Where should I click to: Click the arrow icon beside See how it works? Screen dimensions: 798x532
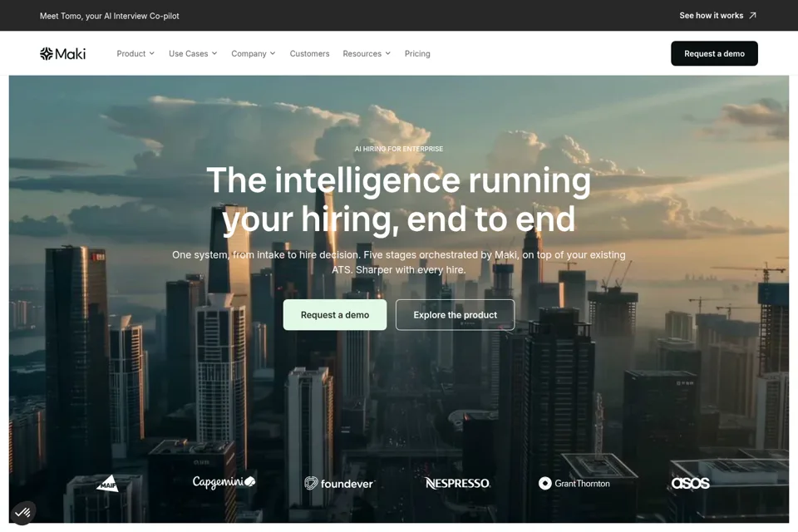[x=753, y=16]
